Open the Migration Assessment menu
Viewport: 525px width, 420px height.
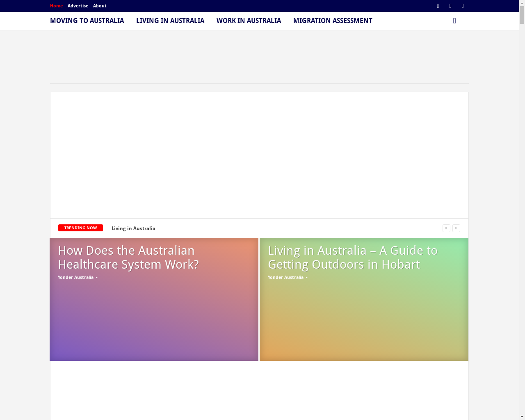(333, 21)
